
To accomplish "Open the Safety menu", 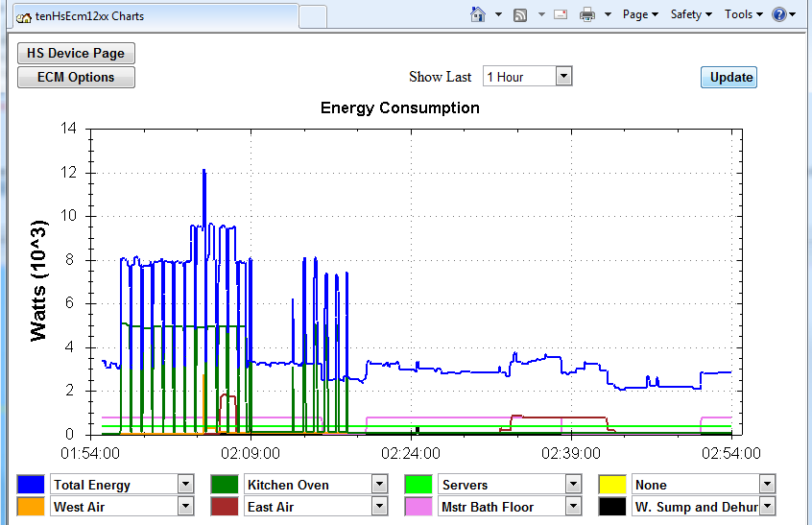I will coord(691,14).
